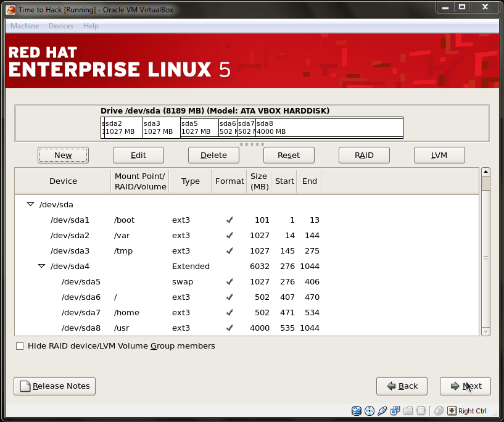Collapse the /dev/sda4 extended partition
504x422 pixels.
click(41, 266)
